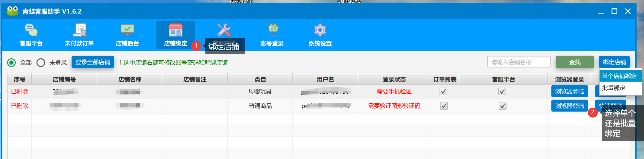Select 已删除 cell in 普通商品 row
644x159 pixels.
(20, 106)
